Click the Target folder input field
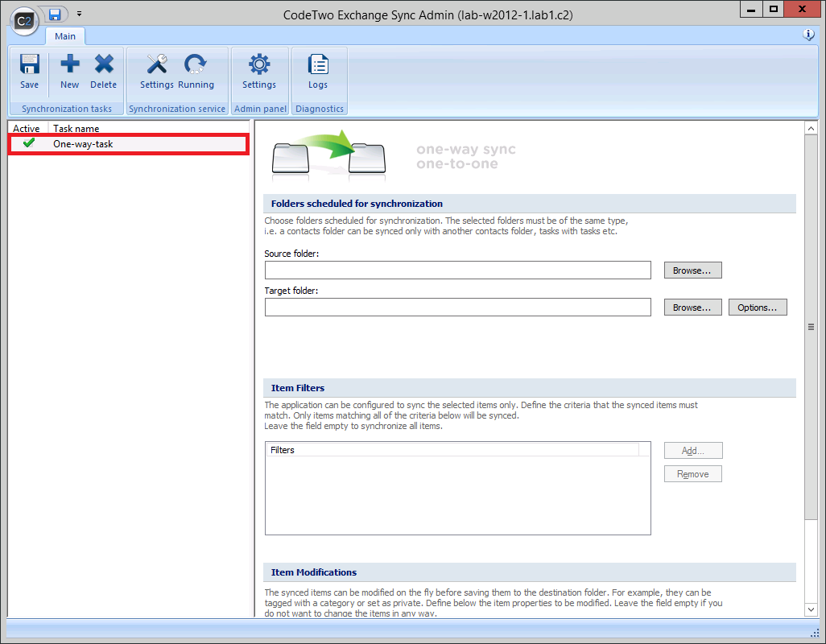 click(458, 307)
